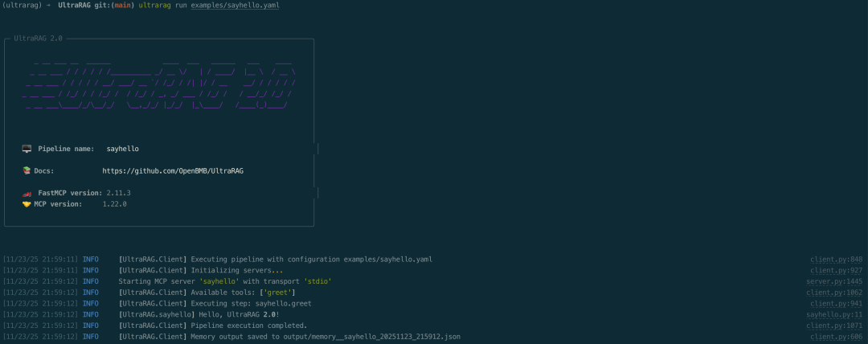Click the pipeline name value "sayhello" in the box
868x344 pixels.
(122, 149)
